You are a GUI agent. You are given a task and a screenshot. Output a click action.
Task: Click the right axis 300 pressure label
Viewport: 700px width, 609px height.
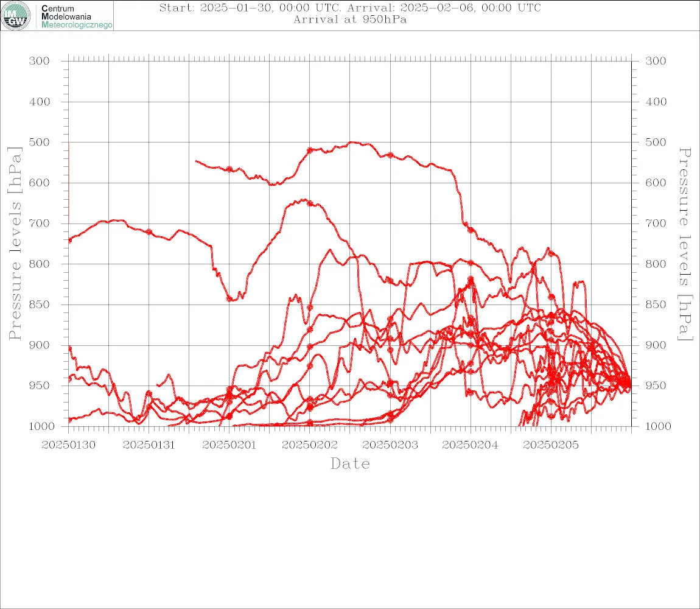pos(656,61)
